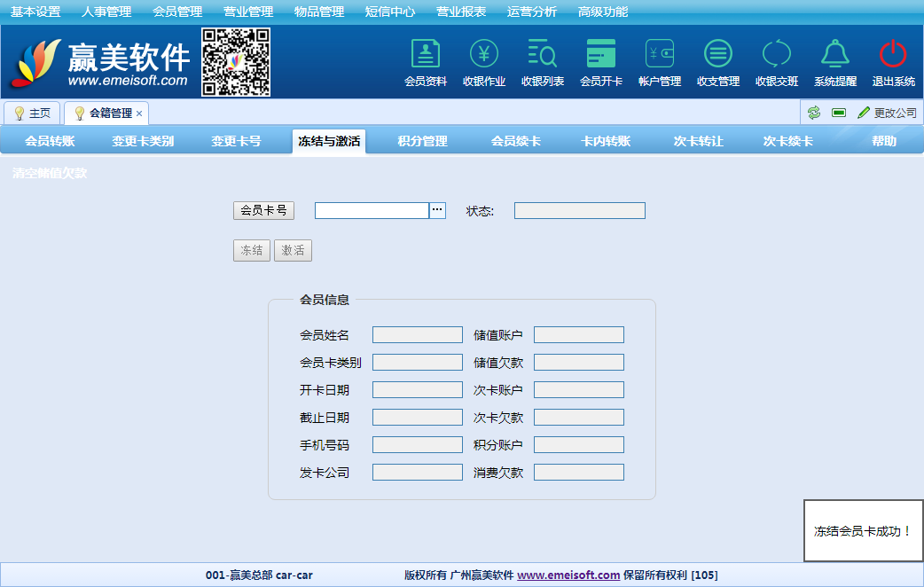Switch to the 积分管理 tab
924x587 pixels.
(x=422, y=141)
